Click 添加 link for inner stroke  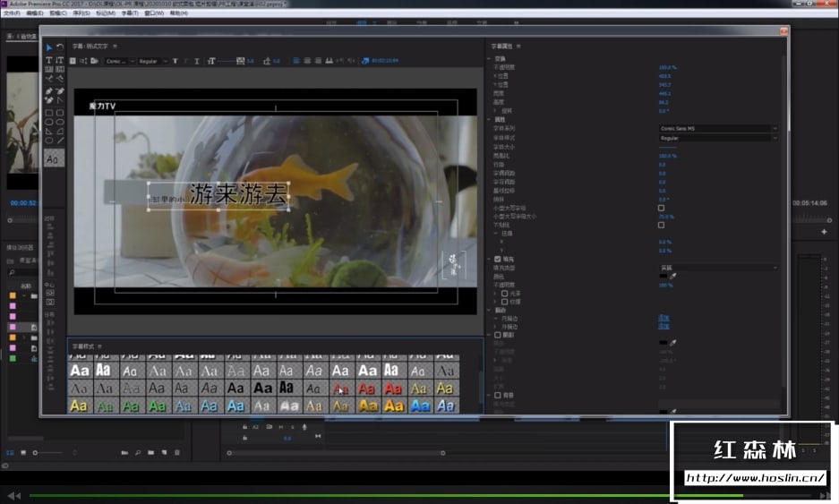click(x=663, y=318)
